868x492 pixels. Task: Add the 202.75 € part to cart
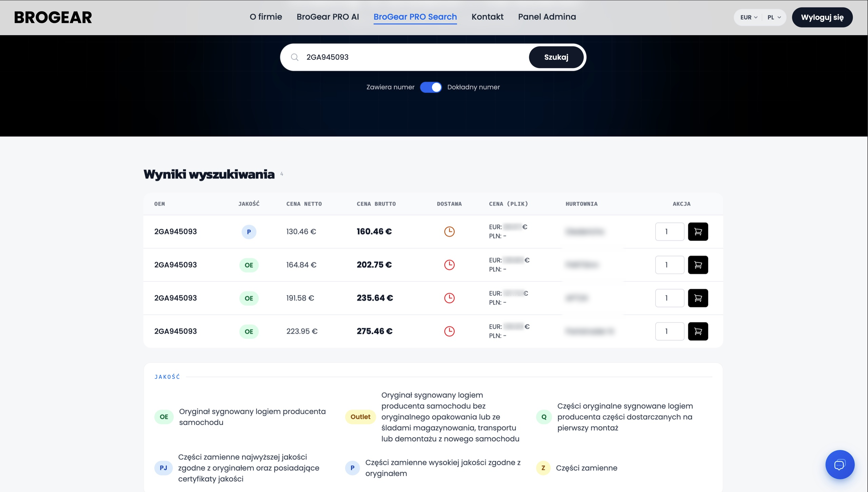tap(698, 265)
